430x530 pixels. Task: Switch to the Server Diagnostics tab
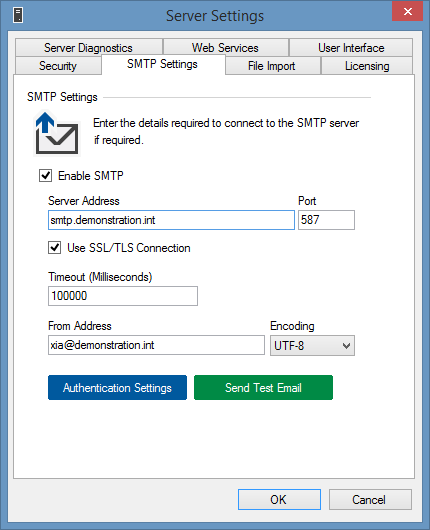[89, 48]
